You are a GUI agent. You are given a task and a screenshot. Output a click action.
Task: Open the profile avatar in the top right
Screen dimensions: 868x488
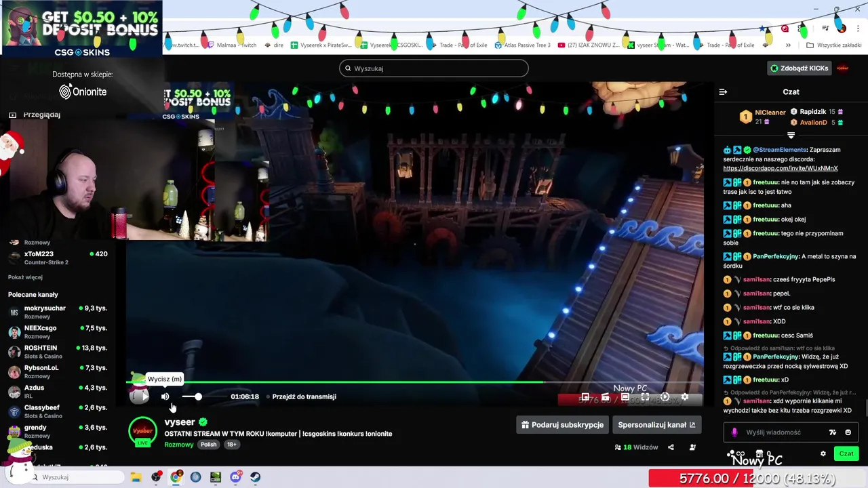point(842,68)
